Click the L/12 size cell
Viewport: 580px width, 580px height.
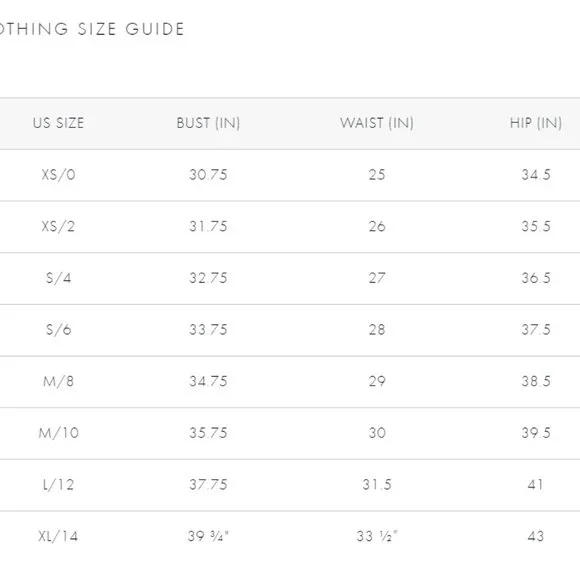coord(58,485)
